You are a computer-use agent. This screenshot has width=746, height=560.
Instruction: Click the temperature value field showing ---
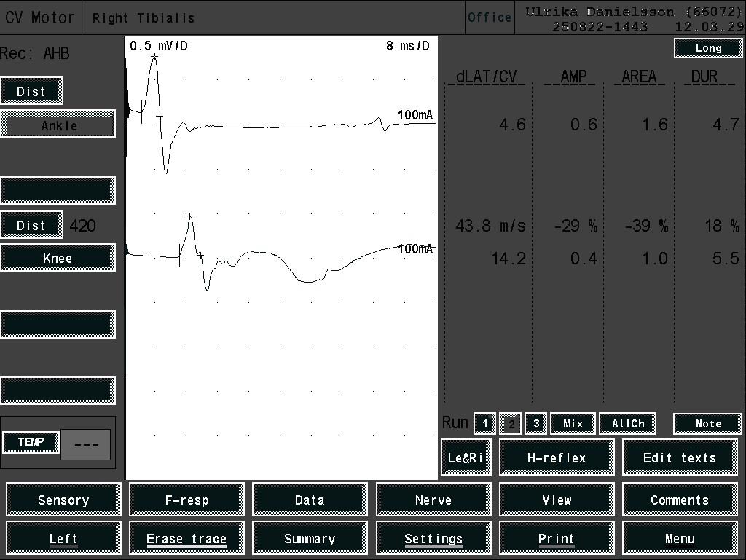click(x=86, y=444)
